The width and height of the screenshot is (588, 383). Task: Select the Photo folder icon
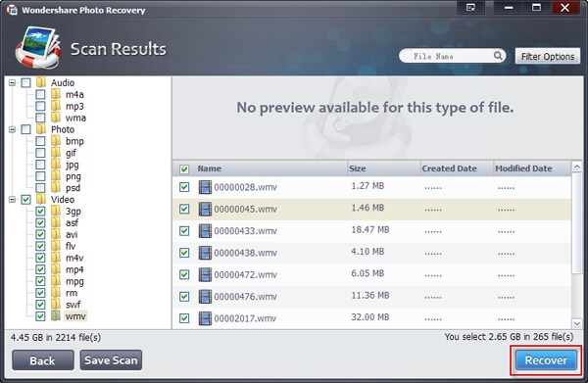click(41, 129)
